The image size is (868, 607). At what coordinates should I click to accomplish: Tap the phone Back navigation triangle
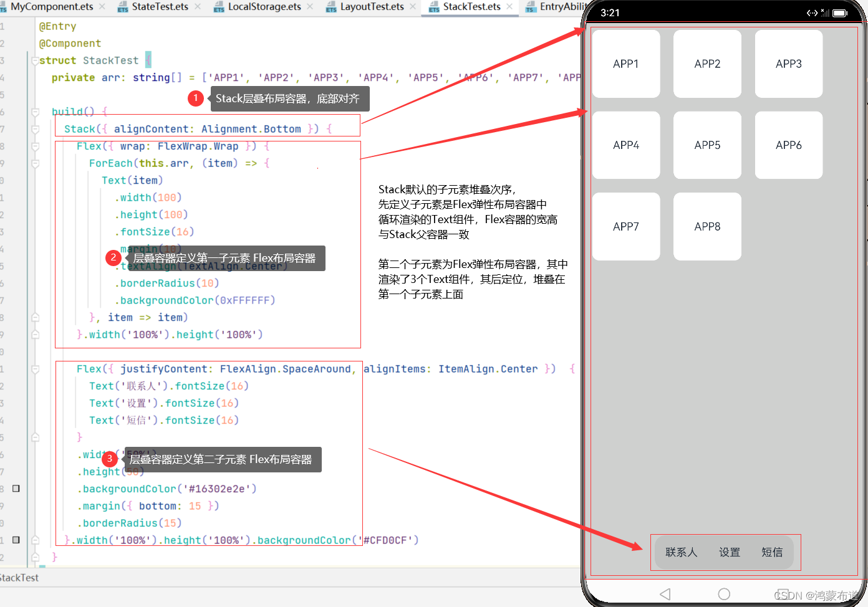pos(665,594)
